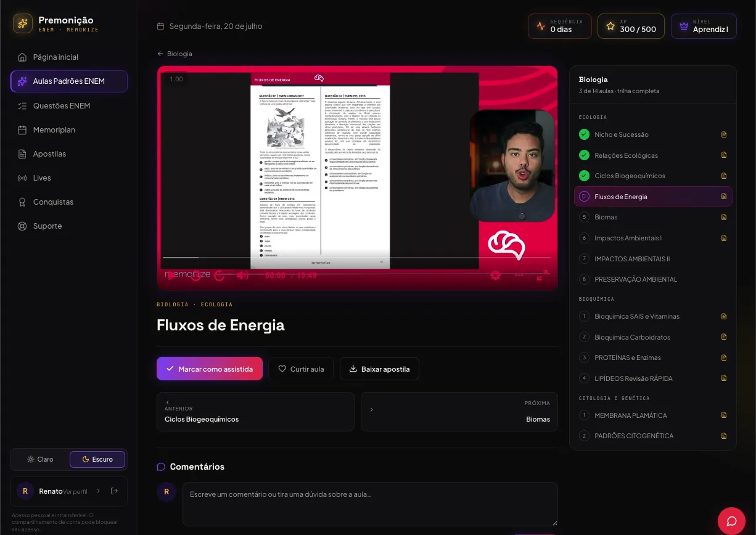Screen dimensions: 756x535
Task: Expand Renato profile chevron arrow
Action: pos(98,491)
